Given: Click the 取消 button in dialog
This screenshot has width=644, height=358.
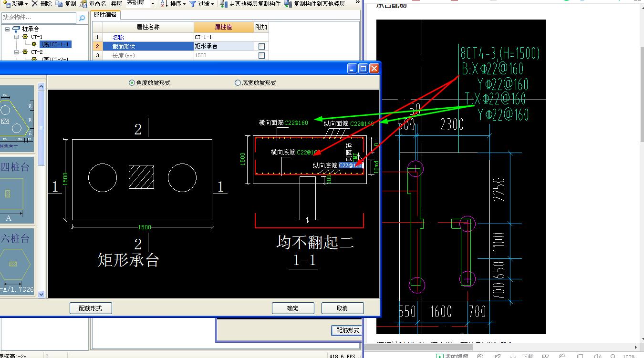Looking at the screenshot, I should coord(343,308).
